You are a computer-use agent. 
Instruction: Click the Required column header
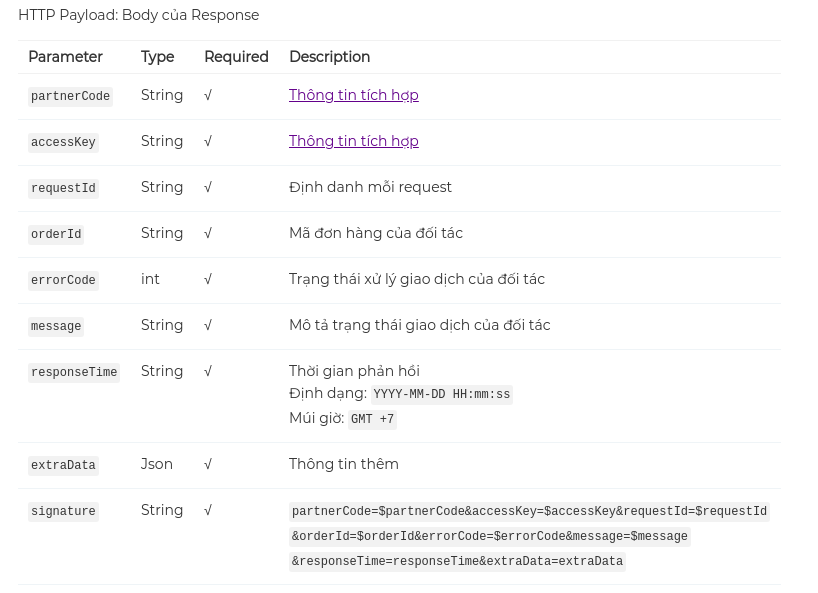[236, 57]
